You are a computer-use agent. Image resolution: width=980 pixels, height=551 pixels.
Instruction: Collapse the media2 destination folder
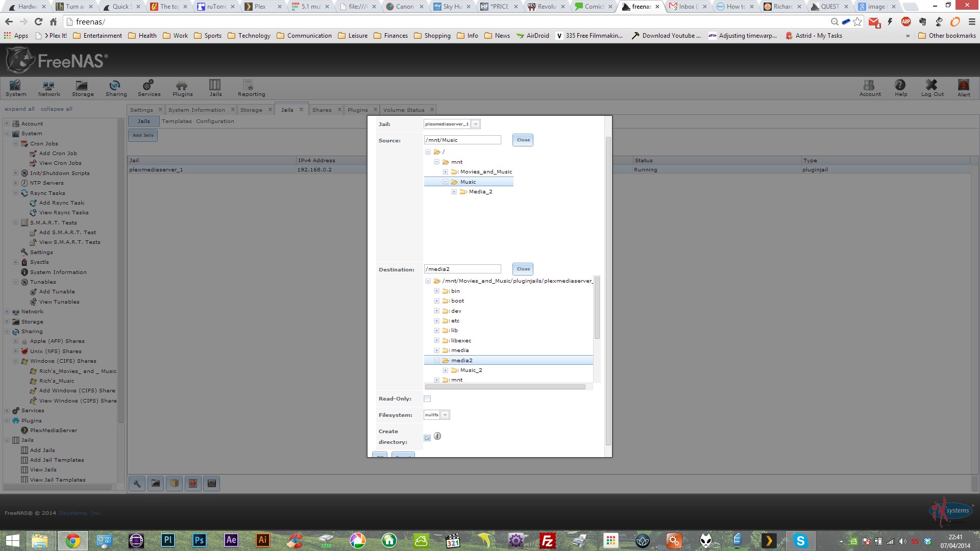pyautogui.click(x=437, y=360)
